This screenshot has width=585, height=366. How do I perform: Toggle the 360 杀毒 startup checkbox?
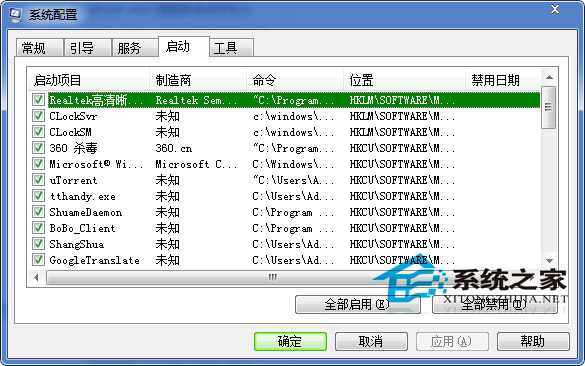pyautogui.click(x=38, y=148)
